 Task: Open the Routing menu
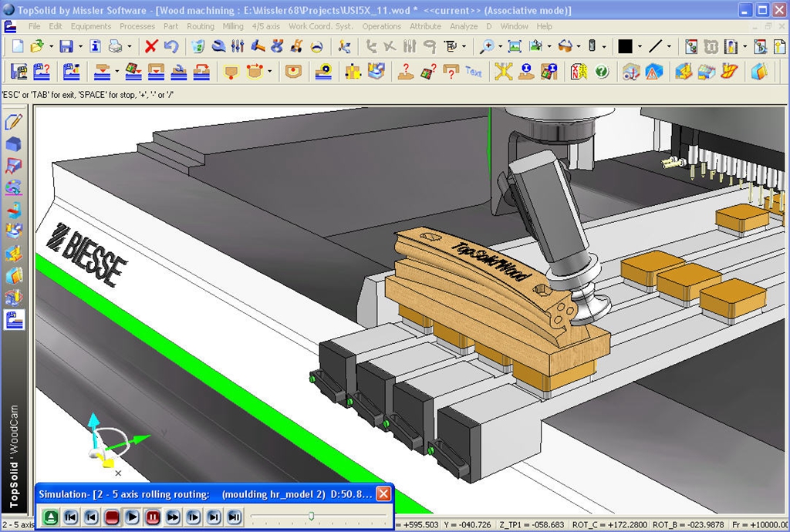[201, 26]
